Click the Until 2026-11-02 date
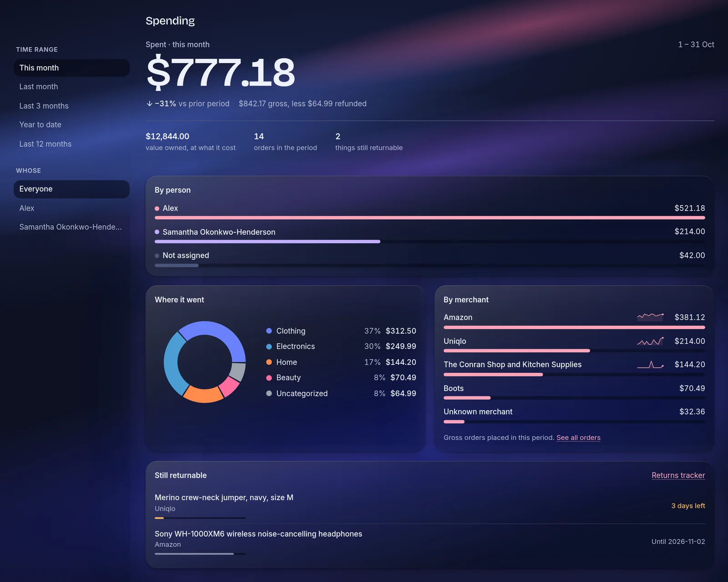The width and height of the screenshot is (728, 582). click(678, 542)
